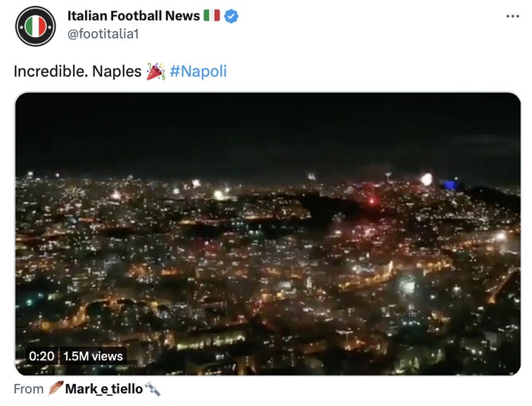This screenshot has width=532, height=406.
Task: Play the Naples fireworks video
Action: point(268,234)
